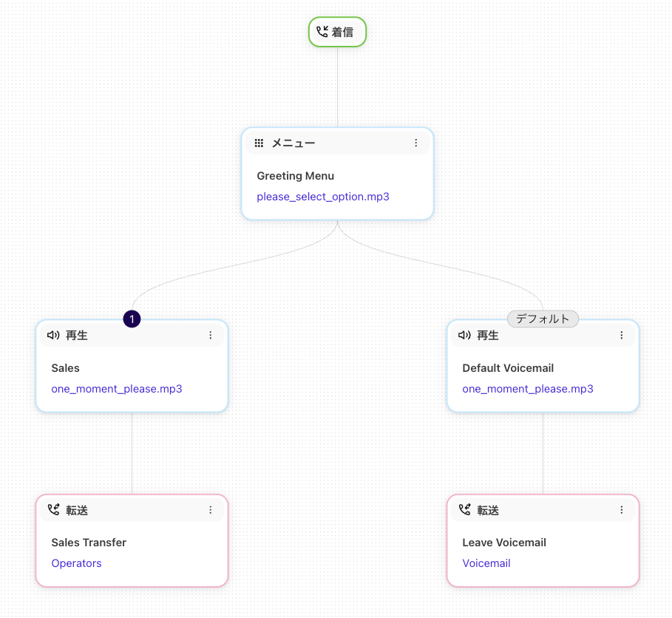Open the three-dot options on Sales node
This screenshot has width=672, height=618.
[x=210, y=335]
